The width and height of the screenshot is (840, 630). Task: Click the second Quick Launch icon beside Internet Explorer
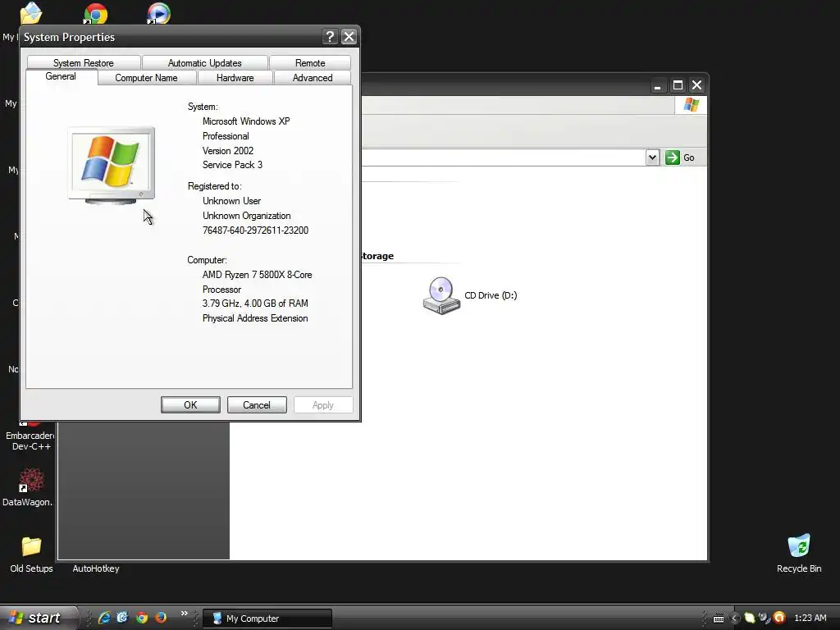(x=123, y=618)
